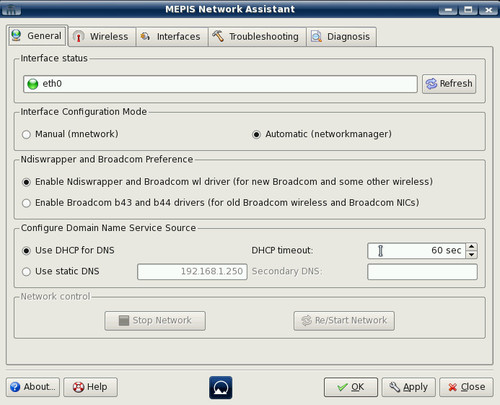Open the Diagnosis tab
Viewport: 500px width, 405px height.
coord(342,37)
